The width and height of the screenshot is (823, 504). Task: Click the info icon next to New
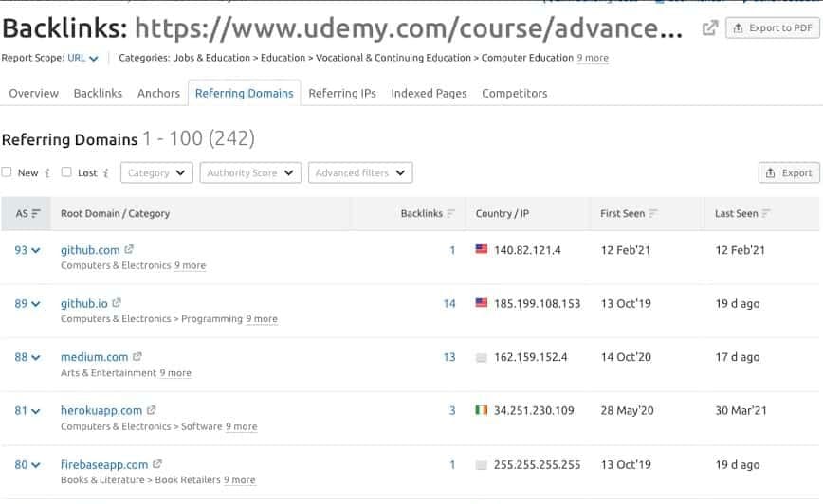click(x=47, y=172)
